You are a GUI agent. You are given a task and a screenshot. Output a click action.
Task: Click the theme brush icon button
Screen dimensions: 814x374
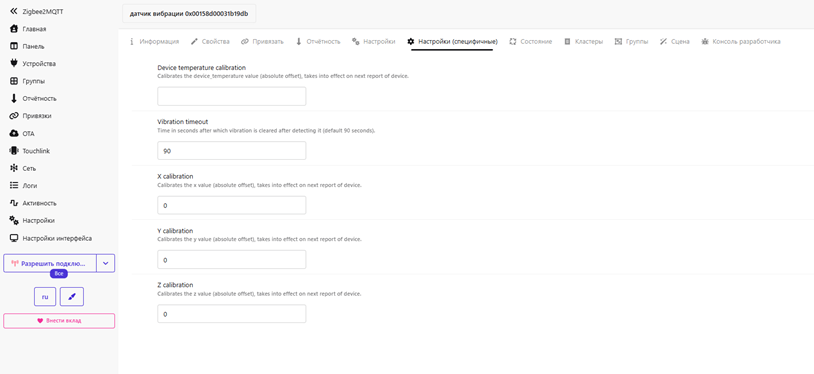tap(72, 297)
